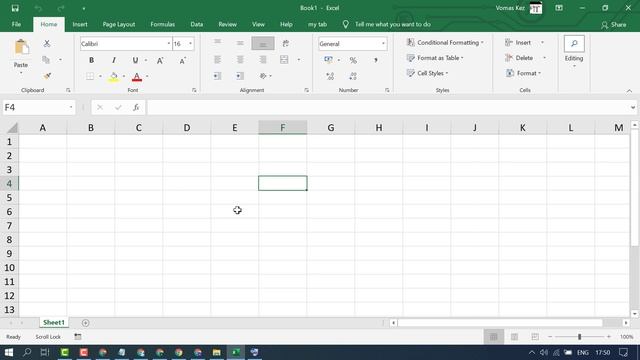
Task: Adjust the zoom slider handle
Action: 579,337
